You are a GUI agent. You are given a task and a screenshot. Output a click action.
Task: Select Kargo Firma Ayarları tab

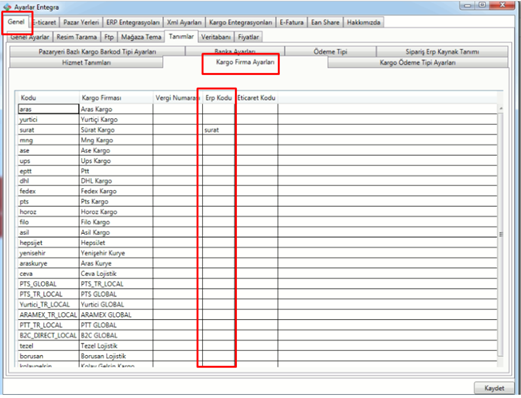coord(245,62)
